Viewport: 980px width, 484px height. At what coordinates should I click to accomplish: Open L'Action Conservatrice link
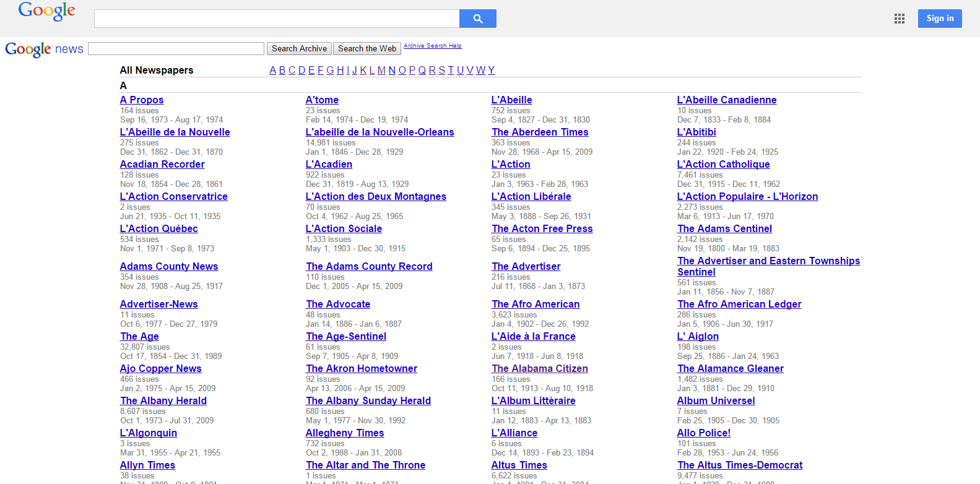click(x=174, y=196)
